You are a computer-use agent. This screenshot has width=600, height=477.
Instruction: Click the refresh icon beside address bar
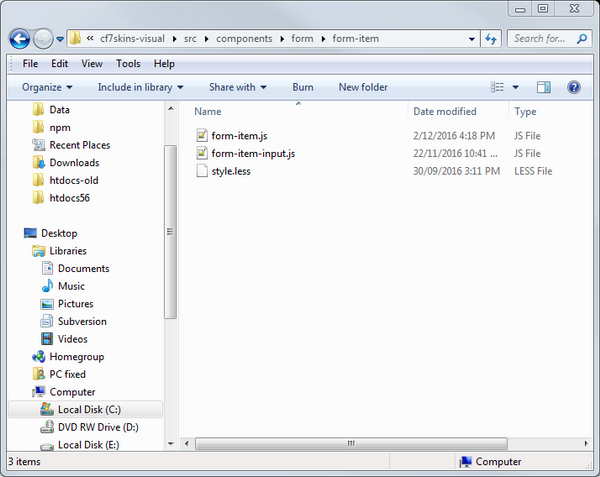click(x=491, y=39)
